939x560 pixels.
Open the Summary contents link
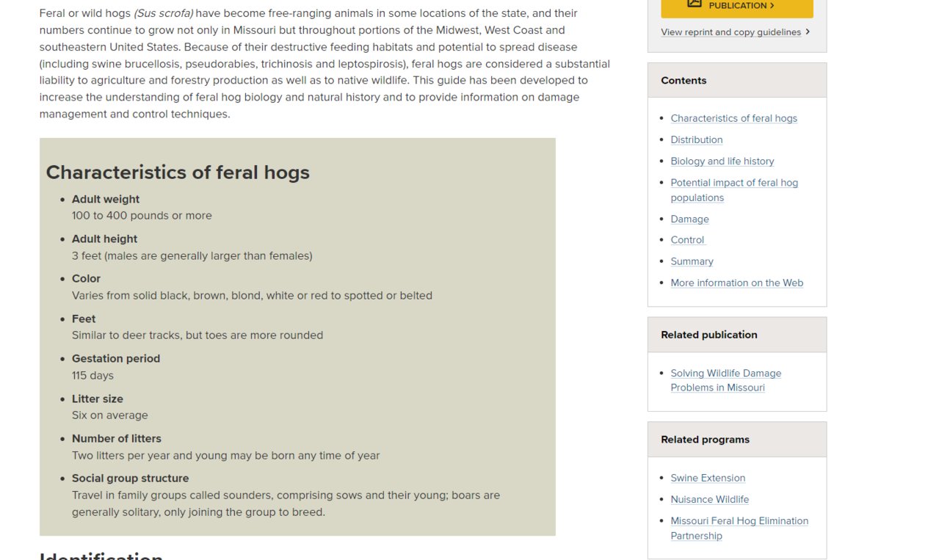(692, 261)
